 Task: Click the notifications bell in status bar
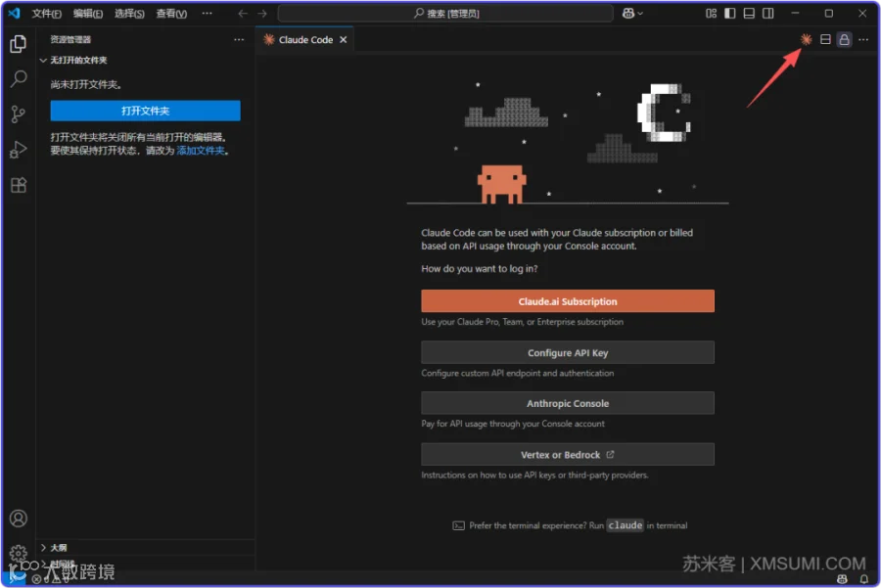(x=864, y=579)
